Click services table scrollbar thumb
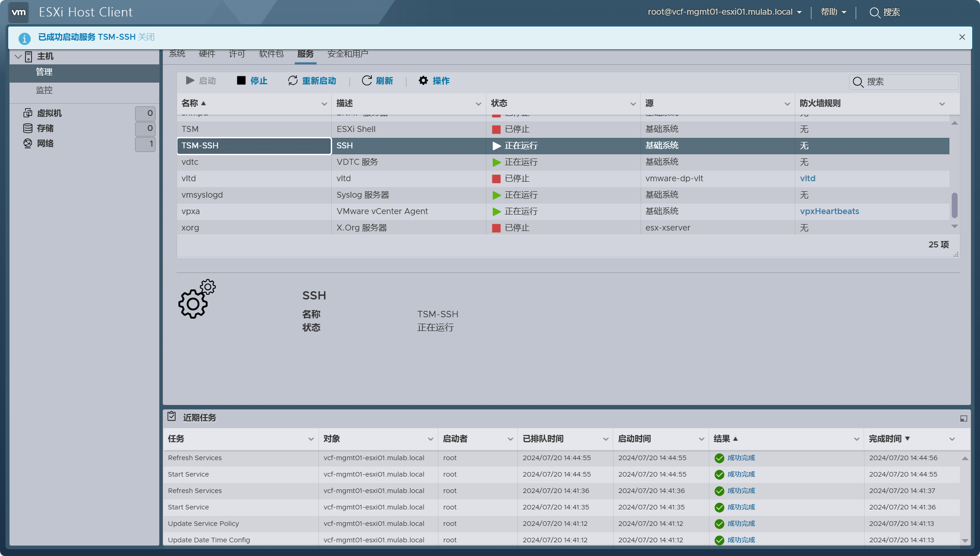 [x=954, y=205]
